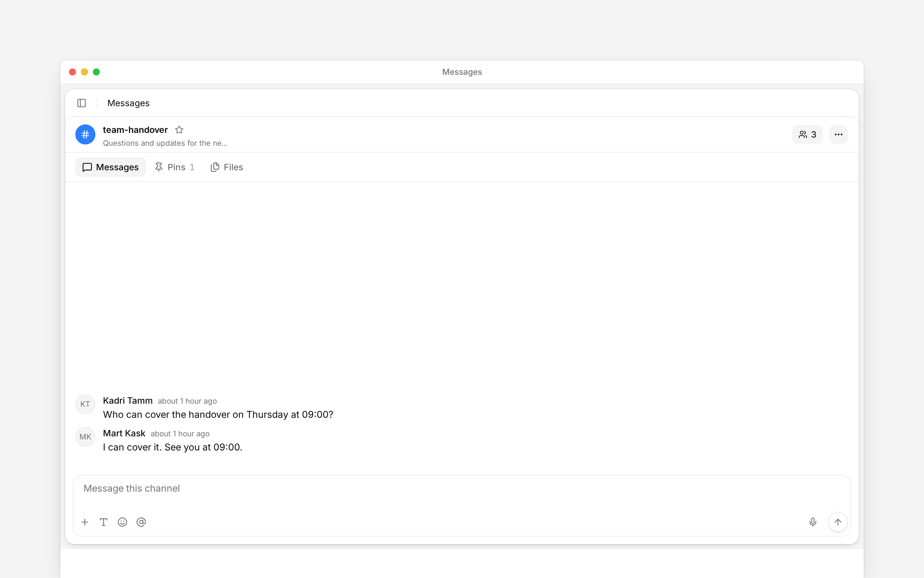The width and height of the screenshot is (924, 578).
Task: Click the channel name team-handover
Action: pyautogui.click(x=135, y=130)
